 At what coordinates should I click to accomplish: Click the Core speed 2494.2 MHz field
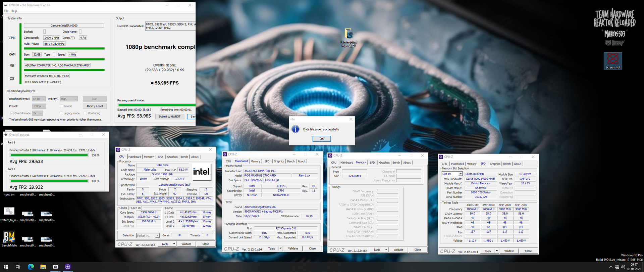pyautogui.click(x=52, y=38)
